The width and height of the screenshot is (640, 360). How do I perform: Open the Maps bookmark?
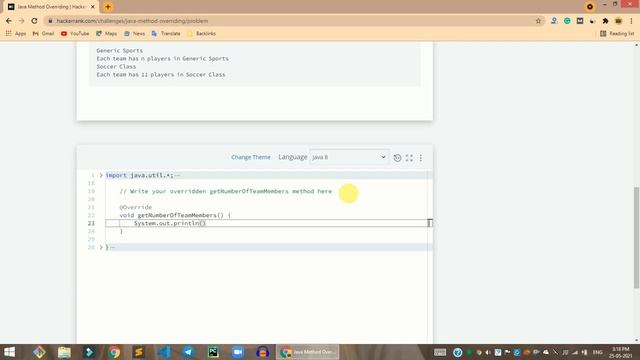pyautogui.click(x=106, y=33)
